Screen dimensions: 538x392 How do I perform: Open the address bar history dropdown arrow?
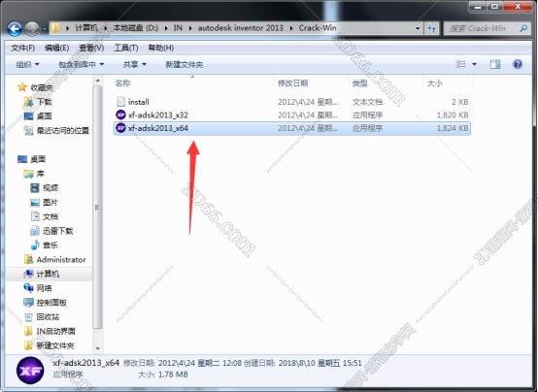[418, 28]
